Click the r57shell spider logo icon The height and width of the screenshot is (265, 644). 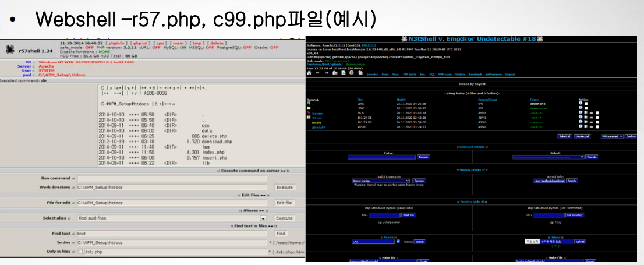pos(10,49)
